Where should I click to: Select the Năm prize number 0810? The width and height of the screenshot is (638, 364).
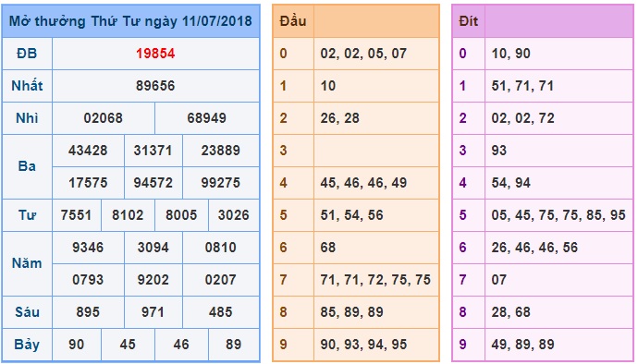click(221, 248)
